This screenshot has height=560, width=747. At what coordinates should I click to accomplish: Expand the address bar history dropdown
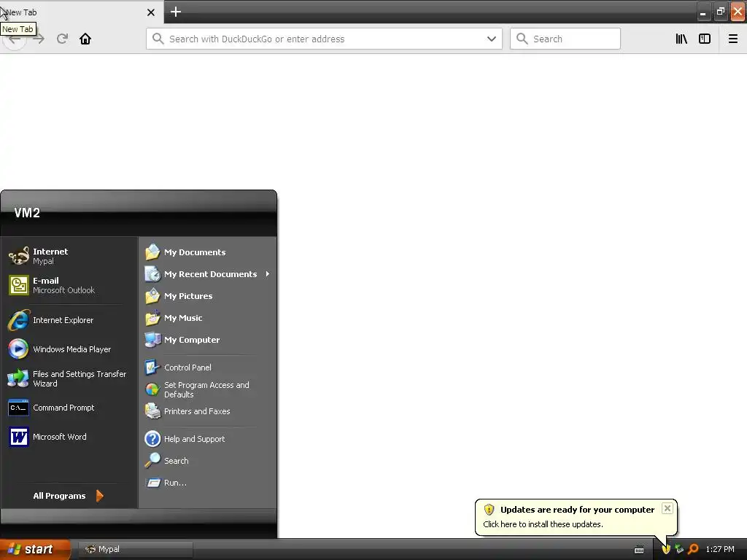(491, 39)
